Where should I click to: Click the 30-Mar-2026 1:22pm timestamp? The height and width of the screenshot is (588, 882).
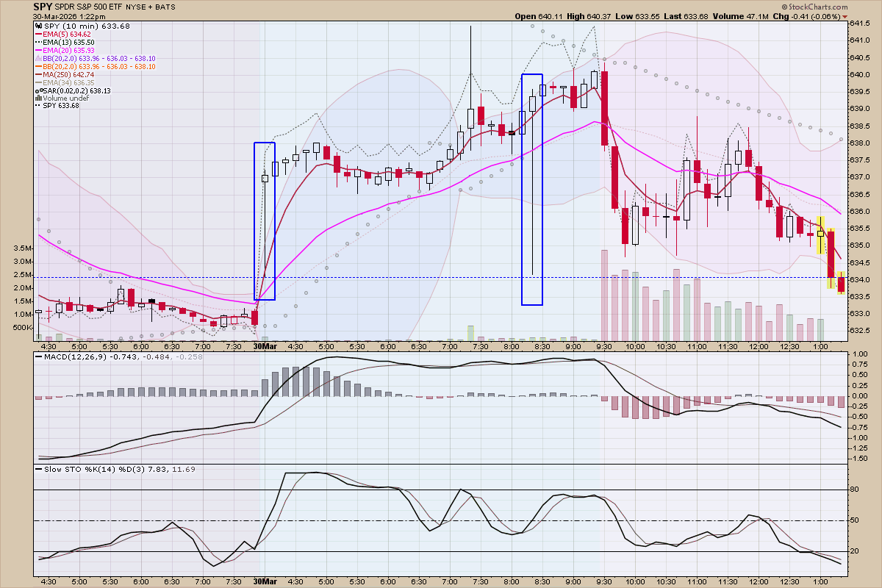69,17
